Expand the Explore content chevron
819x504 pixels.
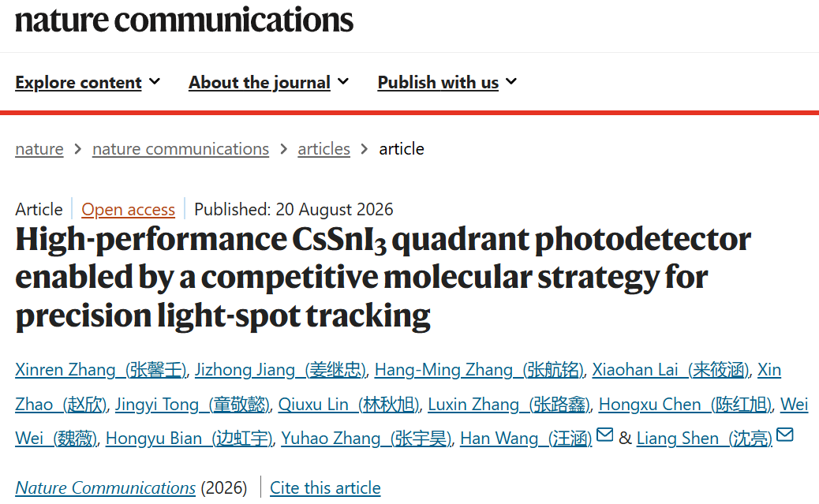click(155, 81)
